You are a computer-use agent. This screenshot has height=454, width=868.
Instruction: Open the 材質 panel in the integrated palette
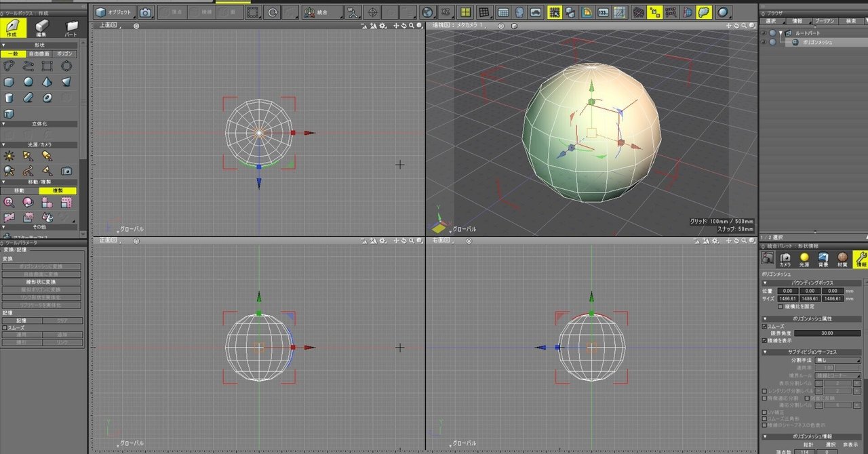(x=843, y=258)
